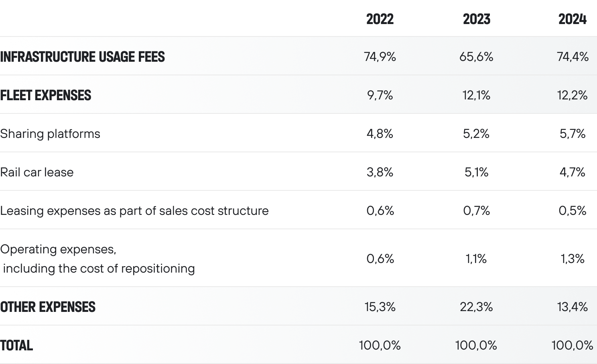Select Leasing expenses as part of sales cost structure

pyautogui.click(x=134, y=210)
